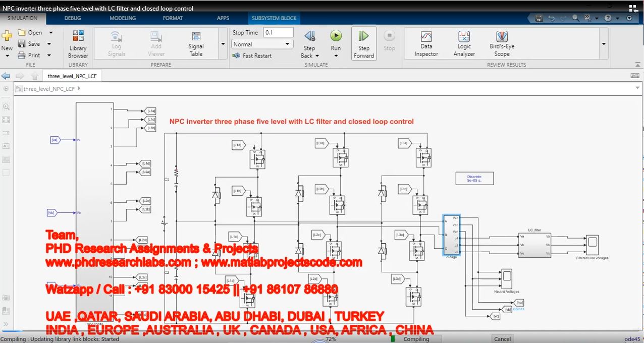Open the Signal Table
Image resolution: width=644 pixels, height=343 pixels.
196,44
